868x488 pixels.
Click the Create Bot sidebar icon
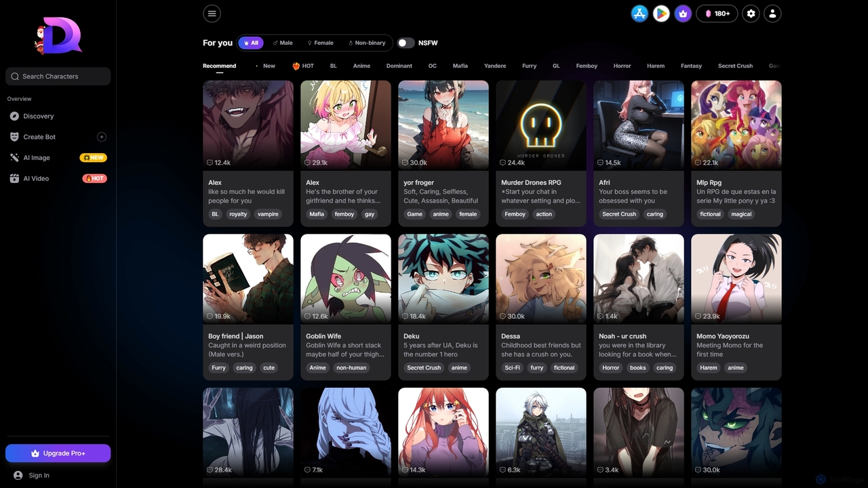click(x=15, y=137)
